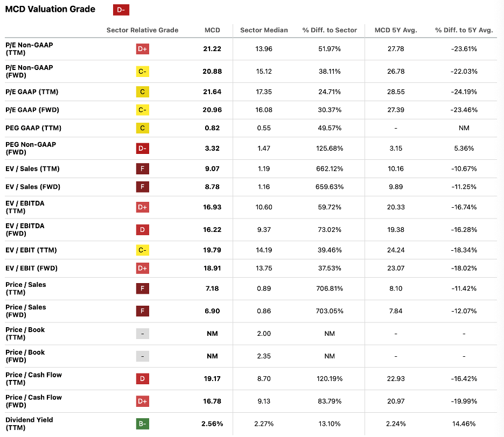504x437 pixels.
Task: Click the overall D- valuation grade badge
Action: 121,10
